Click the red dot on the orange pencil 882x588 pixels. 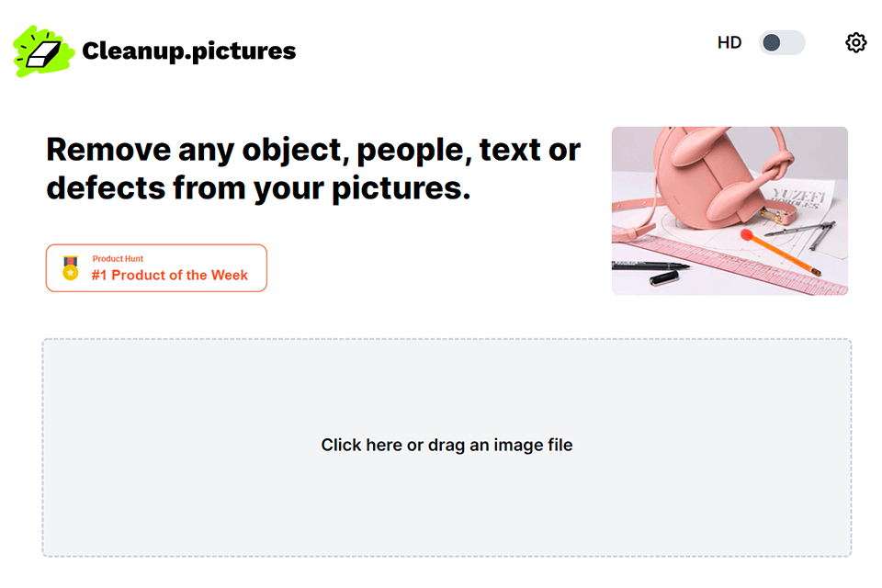746,234
